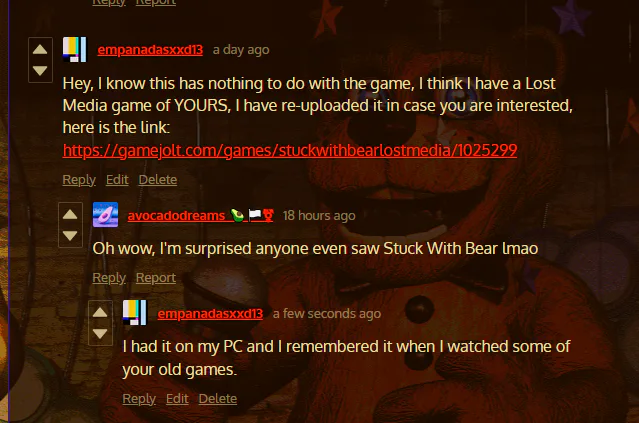The width and height of the screenshot is (639, 423).
Task: Open the gamejolt stuckwithbearlostmedia link
Action: [290, 150]
